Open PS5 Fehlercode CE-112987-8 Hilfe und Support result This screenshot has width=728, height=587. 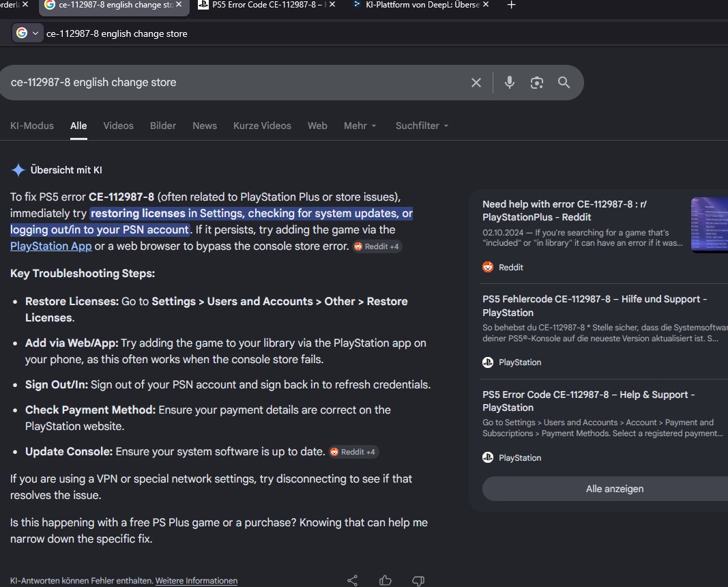point(595,306)
